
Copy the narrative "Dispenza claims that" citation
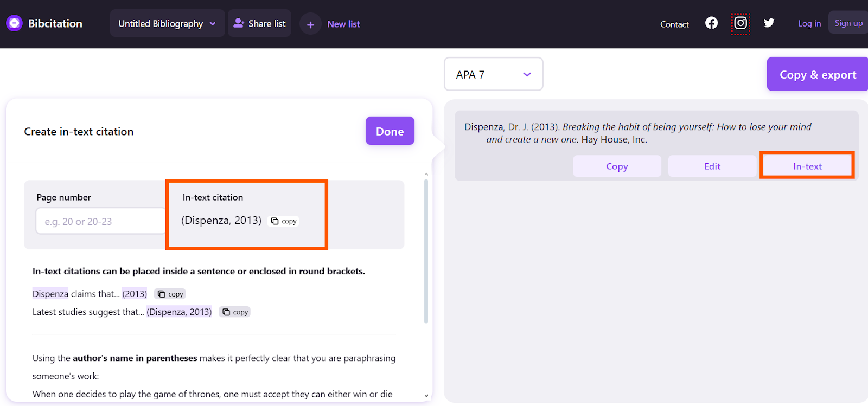click(x=170, y=294)
